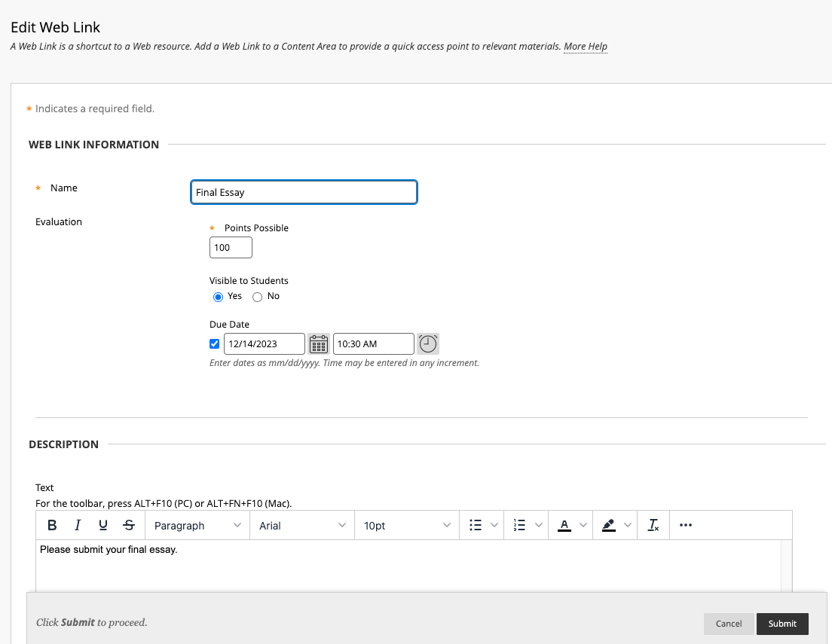This screenshot has height=644, width=832.
Task: Insert a bulleted list
Action: [x=476, y=525]
